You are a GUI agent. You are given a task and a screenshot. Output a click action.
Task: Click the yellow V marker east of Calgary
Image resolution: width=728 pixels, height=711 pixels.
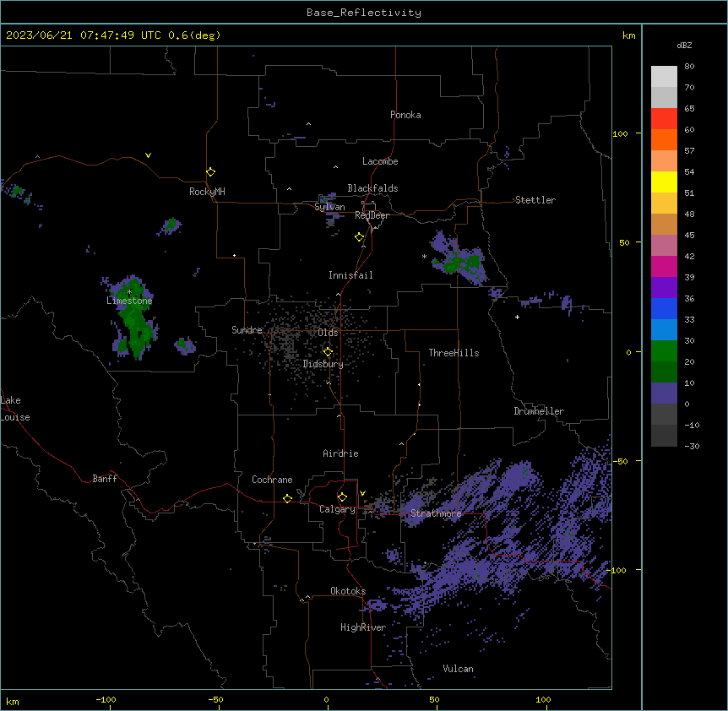pos(362,493)
